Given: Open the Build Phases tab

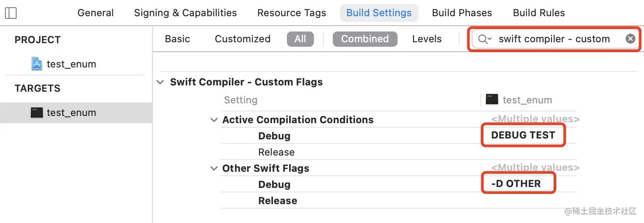Looking at the screenshot, I should (x=462, y=13).
